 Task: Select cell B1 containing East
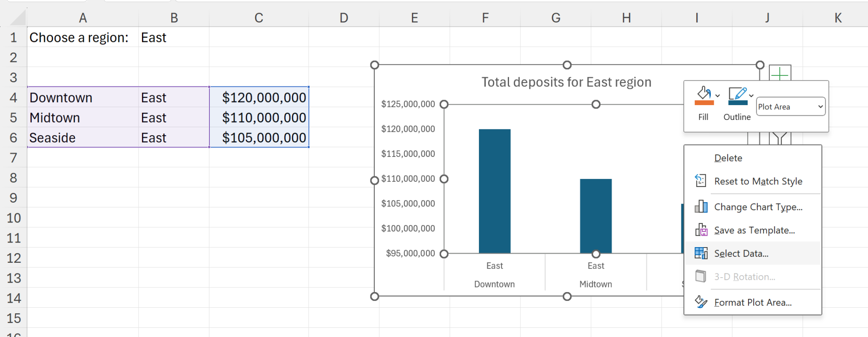[173, 38]
